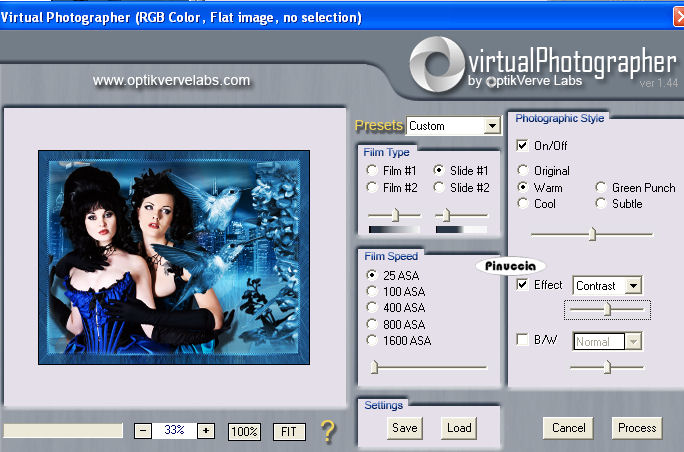This screenshot has width=684, height=452.
Task: Choose 400 ASA film speed
Action: (x=372, y=308)
